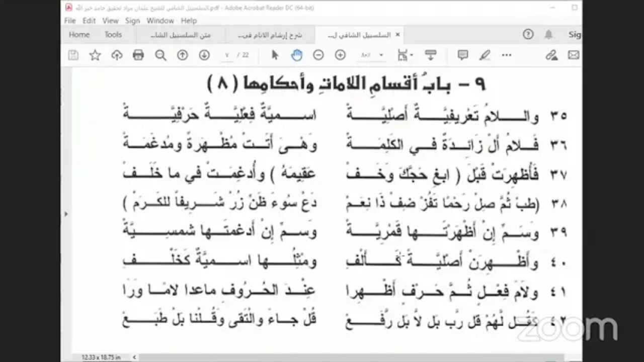This screenshot has width=644, height=362.
Task: Open the find text magnifier icon
Action: (160, 55)
